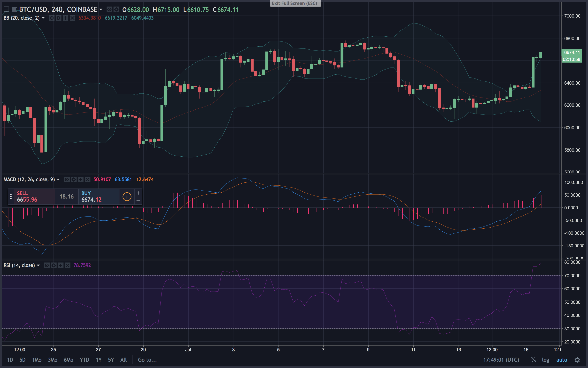Expand the BB (20, close, 2) indicator dropdown
The height and width of the screenshot is (368, 588).
coord(43,18)
